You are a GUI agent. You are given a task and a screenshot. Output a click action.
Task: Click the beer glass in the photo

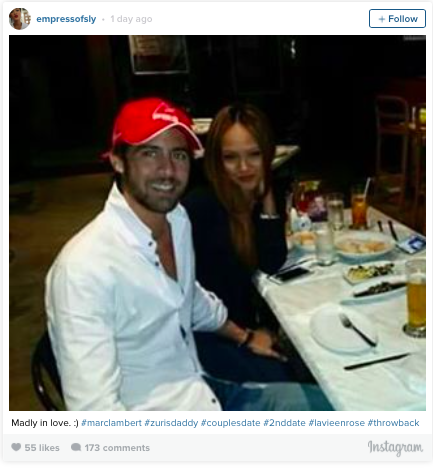click(x=415, y=298)
